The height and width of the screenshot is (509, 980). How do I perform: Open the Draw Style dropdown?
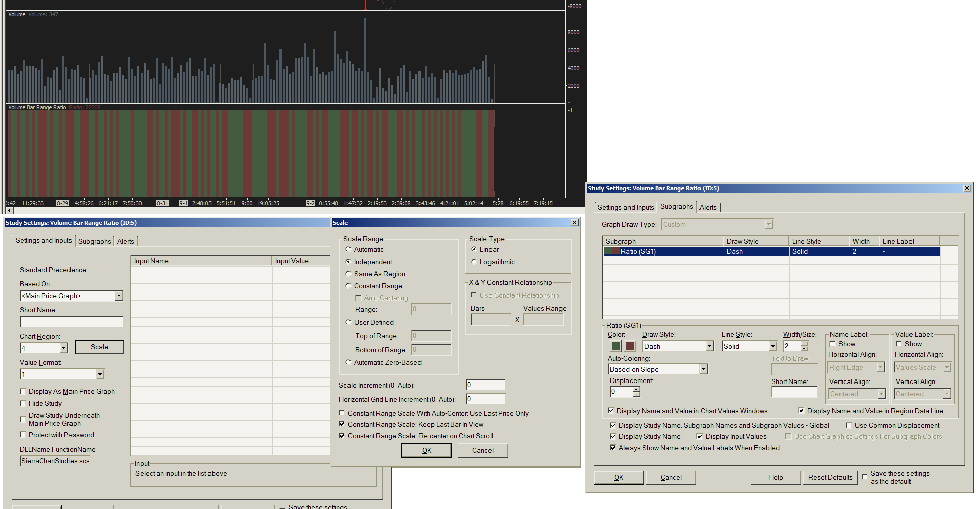click(x=709, y=346)
